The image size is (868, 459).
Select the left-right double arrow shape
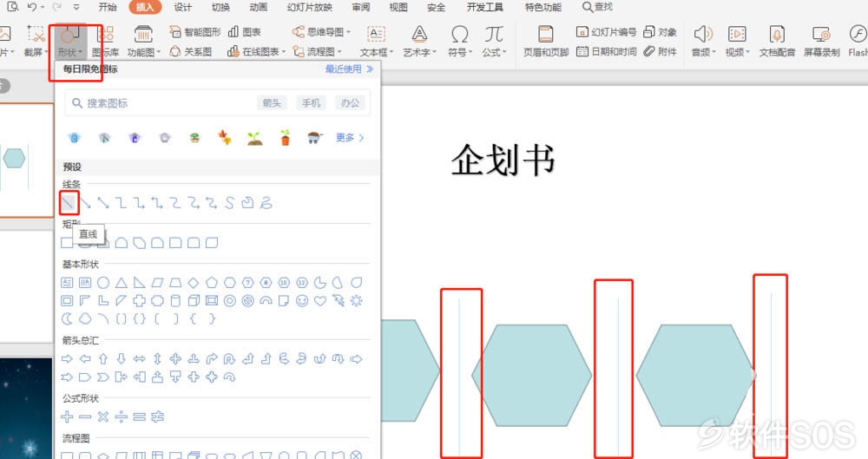tap(140, 359)
